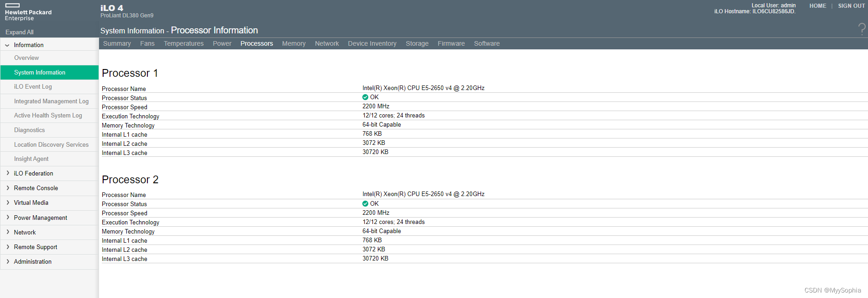Select the Processors tab
Viewport: 868px width, 298px height.
point(257,43)
